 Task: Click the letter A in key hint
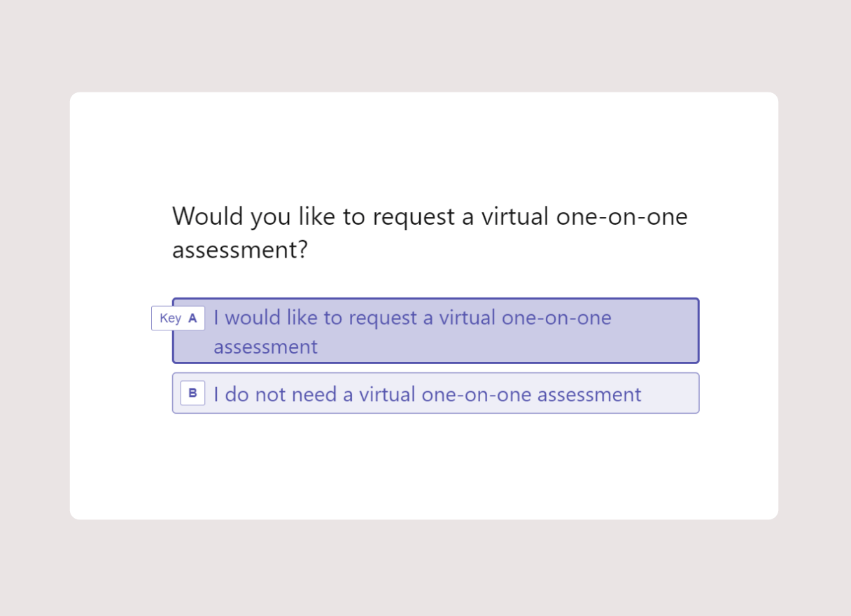pos(192,318)
